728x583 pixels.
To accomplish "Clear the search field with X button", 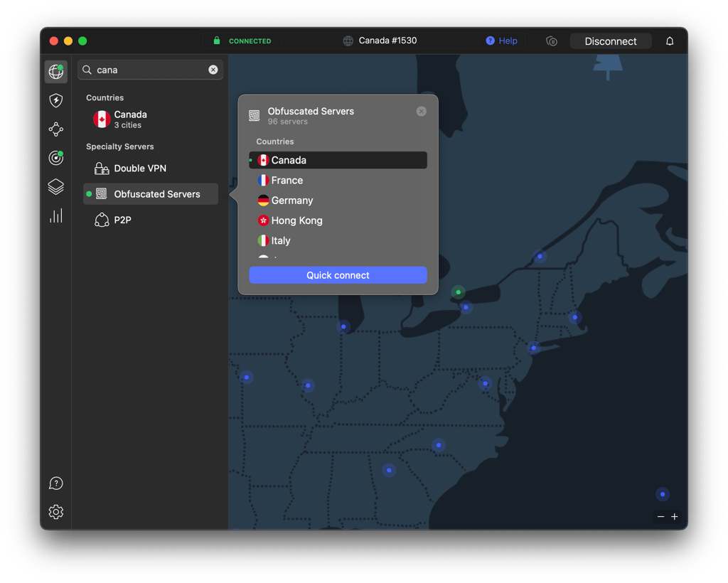I will (213, 70).
